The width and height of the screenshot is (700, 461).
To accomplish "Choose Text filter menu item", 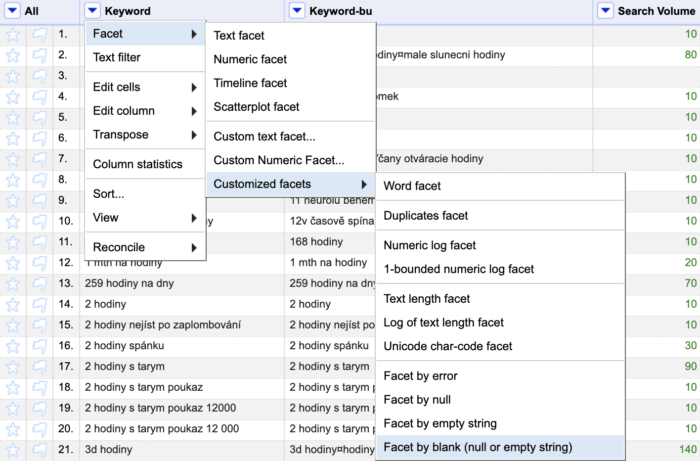I will pos(145,57).
